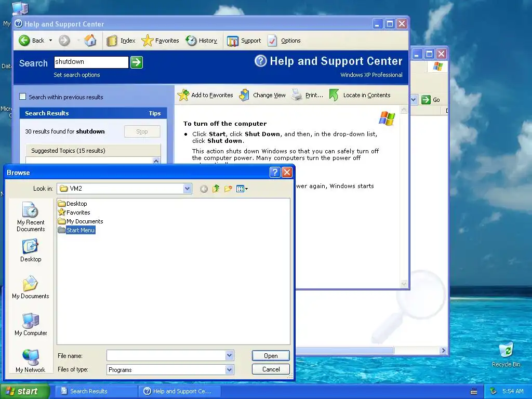The width and height of the screenshot is (532, 399).
Task: Select My Recent Documents in places bar
Action: click(x=31, y=217)
